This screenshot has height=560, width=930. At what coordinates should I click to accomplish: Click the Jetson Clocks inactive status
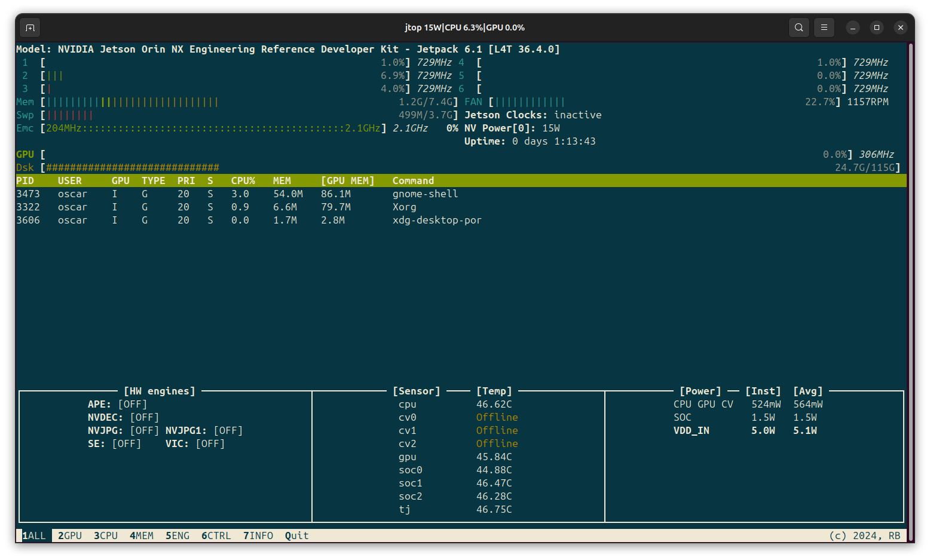(x=533, y=115)
